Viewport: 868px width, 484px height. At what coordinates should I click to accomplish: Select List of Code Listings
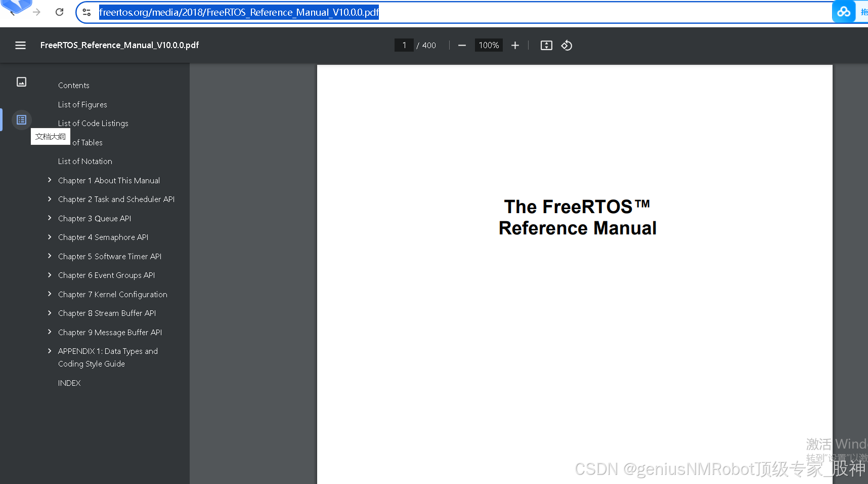(x=93, y=123)
